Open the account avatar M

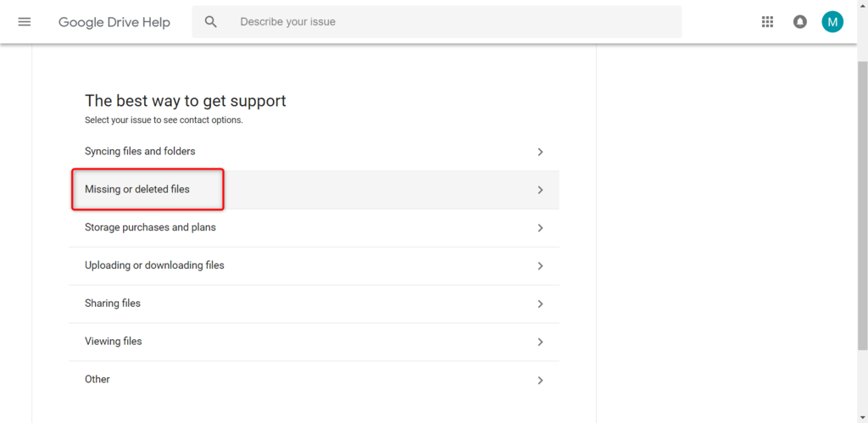pyautogui.click(x=832, y=22)
